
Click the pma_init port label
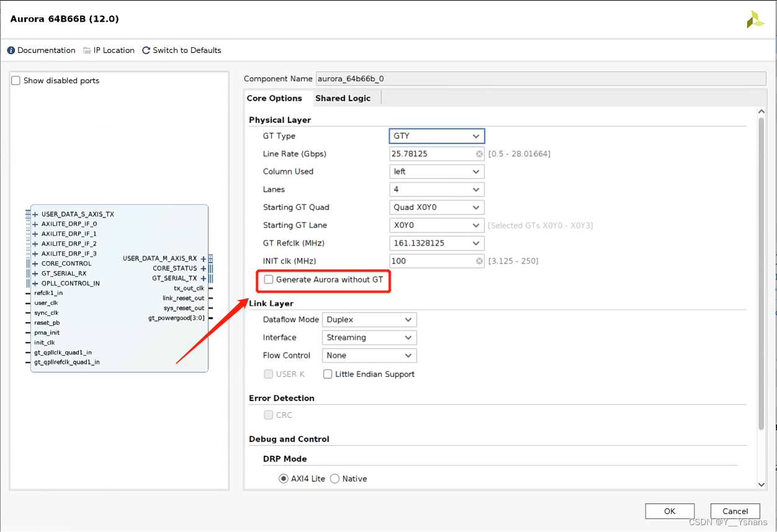47,333
